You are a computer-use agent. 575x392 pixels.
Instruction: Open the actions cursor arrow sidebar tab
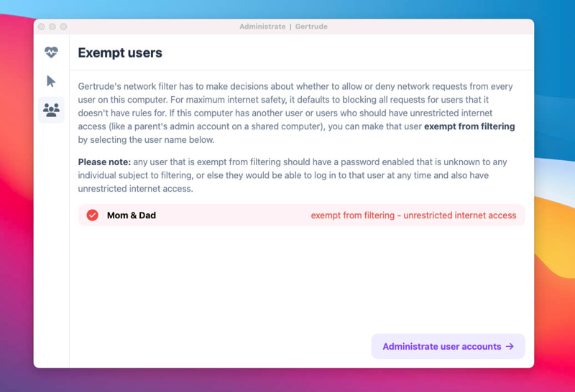click(51, 81)
